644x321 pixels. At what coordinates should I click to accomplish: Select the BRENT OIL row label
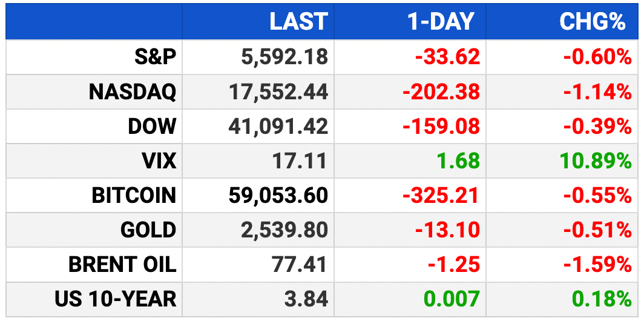pyautogui.click(x=122, y=264)
